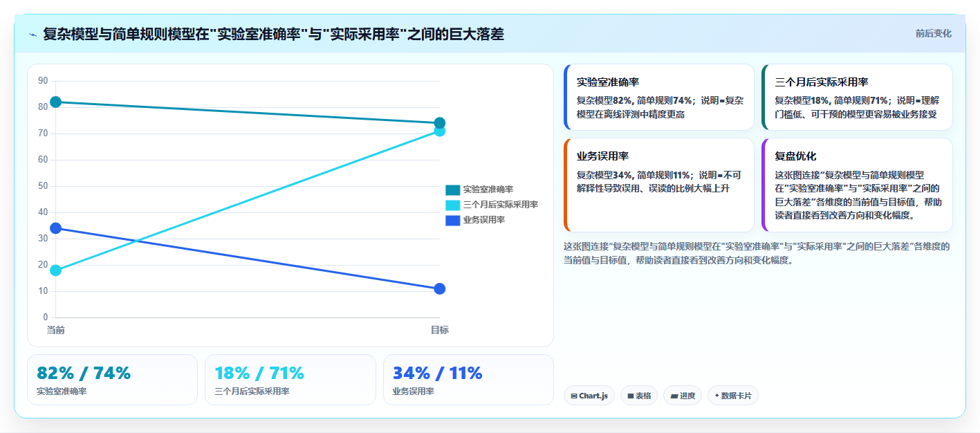Select the 三个月后实际采用率 point at 当前

point(56,270)
